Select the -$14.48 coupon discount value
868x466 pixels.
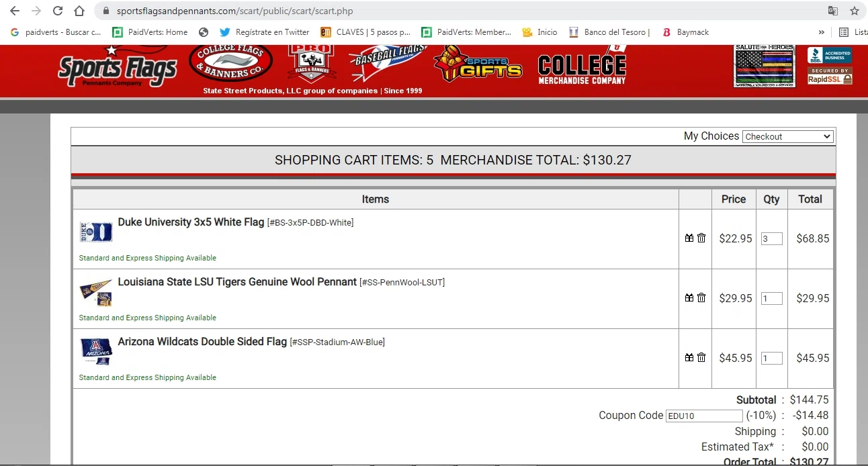(x=810, y=416)
